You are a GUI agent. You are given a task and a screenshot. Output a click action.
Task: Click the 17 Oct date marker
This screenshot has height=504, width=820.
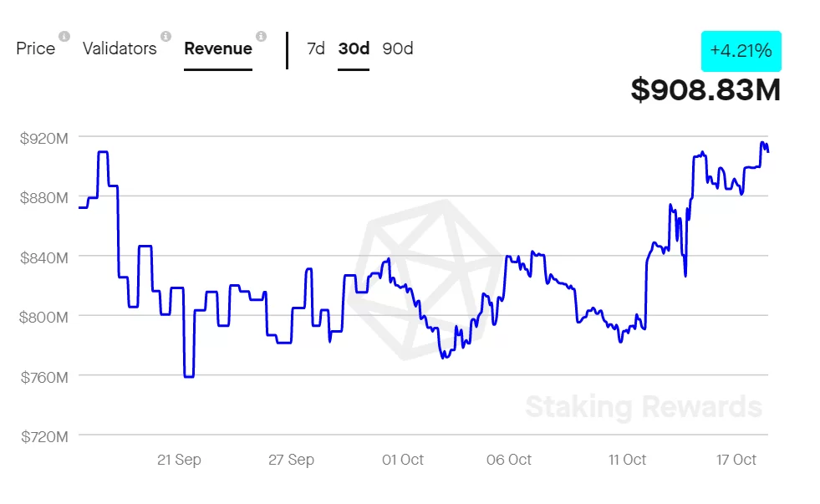pyautogui.click(x=736, y=460)
